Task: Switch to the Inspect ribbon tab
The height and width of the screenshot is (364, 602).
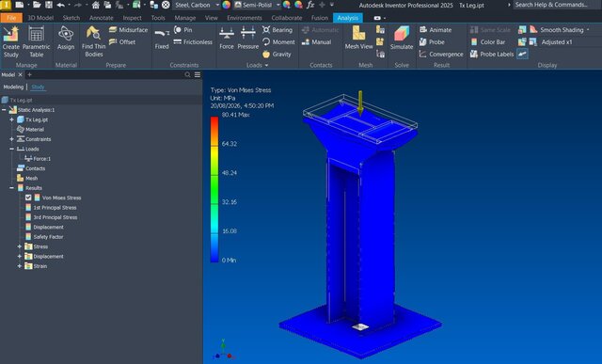Action: pos(132,18)
